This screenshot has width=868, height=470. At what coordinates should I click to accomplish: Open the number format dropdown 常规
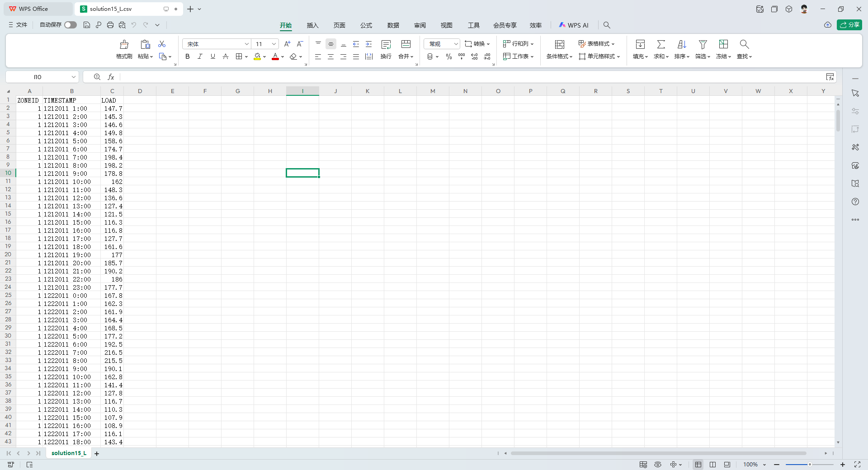coord(456,44)
